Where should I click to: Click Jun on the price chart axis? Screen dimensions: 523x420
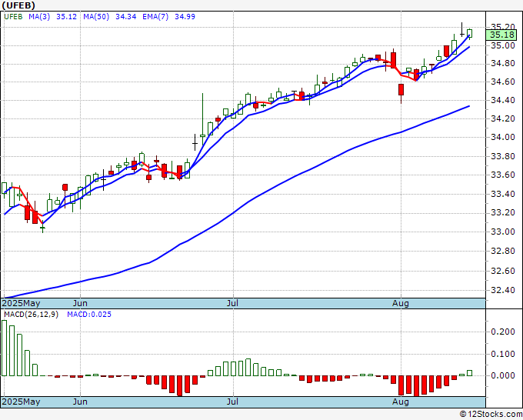80,303
